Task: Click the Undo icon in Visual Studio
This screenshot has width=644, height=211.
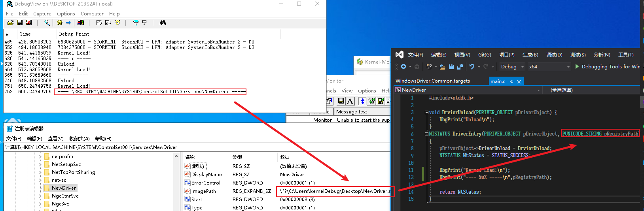Action: (x=472, y=66)
